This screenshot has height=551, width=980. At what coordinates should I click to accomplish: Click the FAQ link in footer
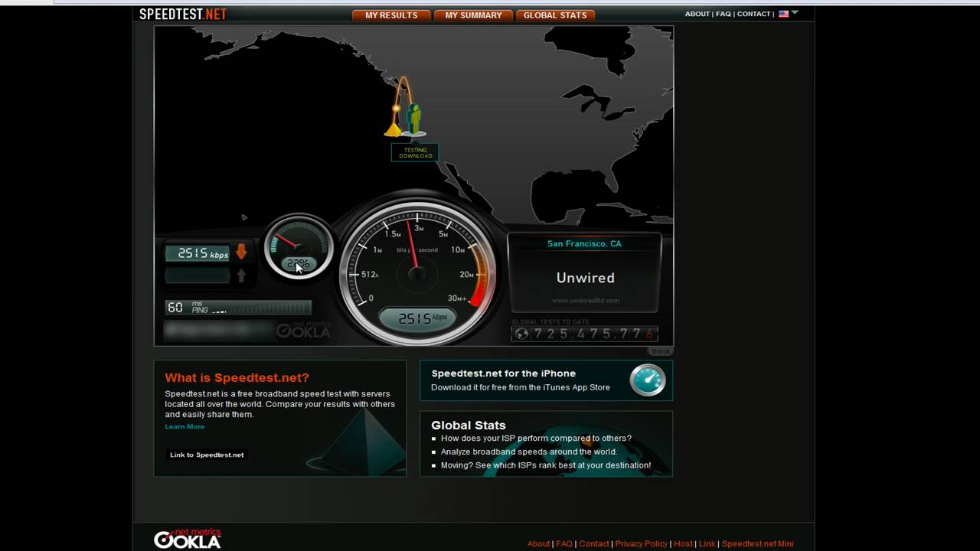[564, 543]
